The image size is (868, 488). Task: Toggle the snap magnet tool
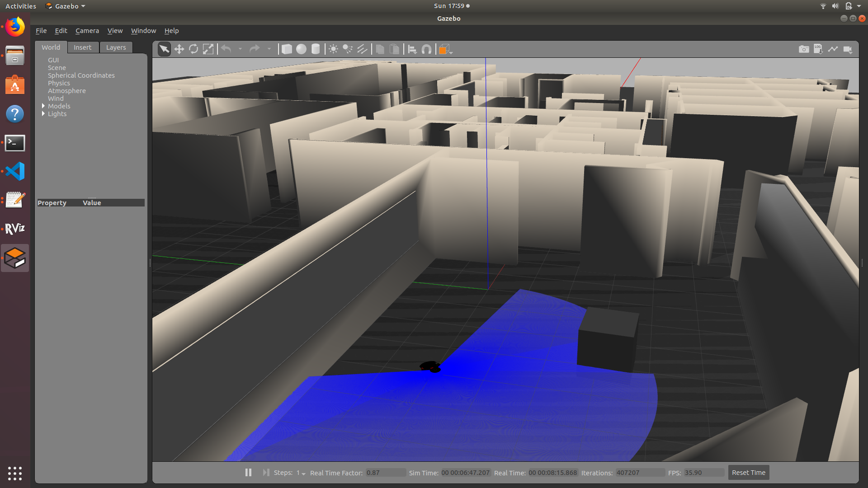(x=426, y=49)
